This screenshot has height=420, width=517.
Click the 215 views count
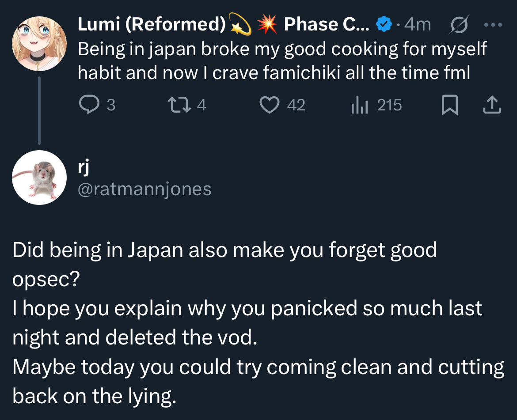pyautogui.click(x=389, y=105)
